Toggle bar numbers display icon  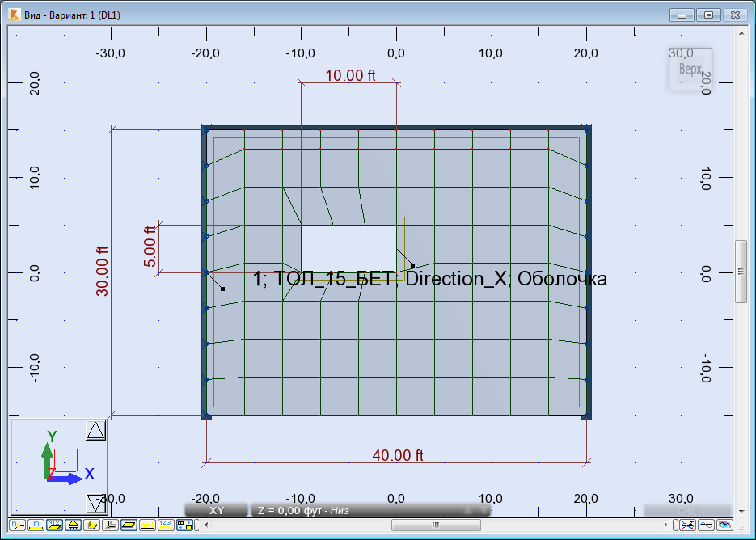click(x=36, y=525)
